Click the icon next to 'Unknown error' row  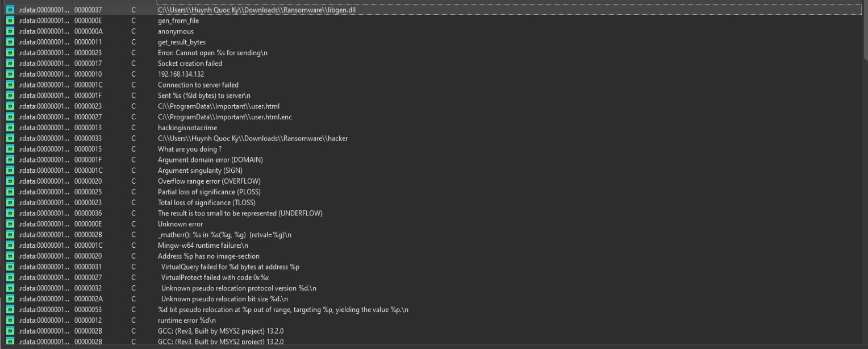pos(10,224)
